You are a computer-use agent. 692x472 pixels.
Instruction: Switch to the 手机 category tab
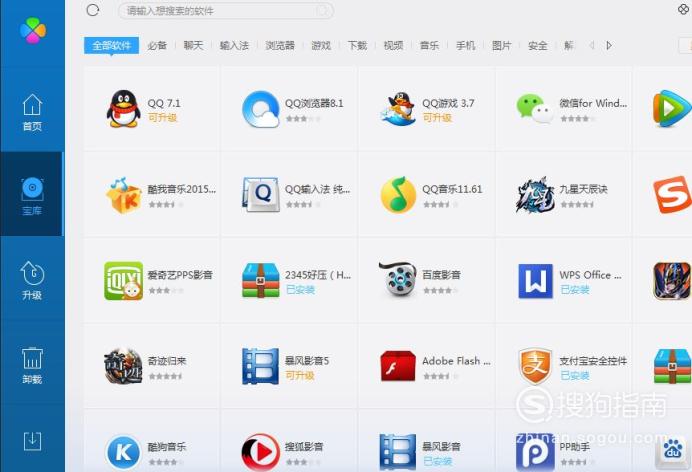click(466, 45)
